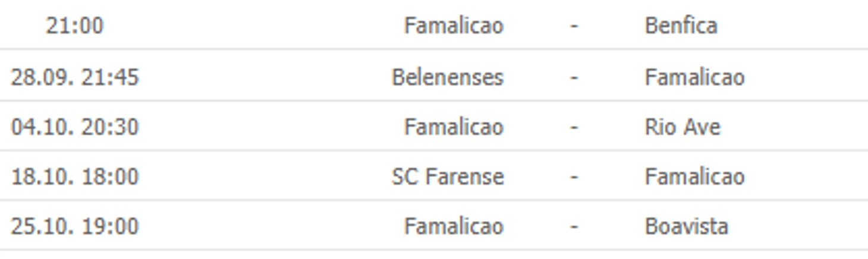Click the Boavista team name
This screenshot has height=259, width=868.
687,226
